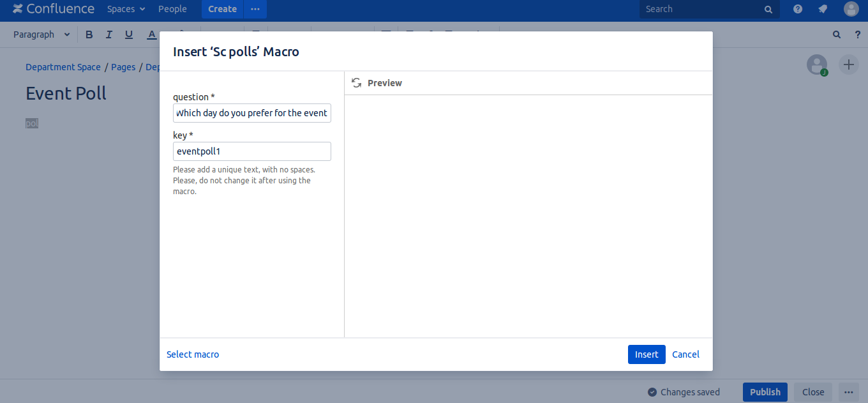
Task: Click the Create button in header
Action: click(x=222, y=9)
